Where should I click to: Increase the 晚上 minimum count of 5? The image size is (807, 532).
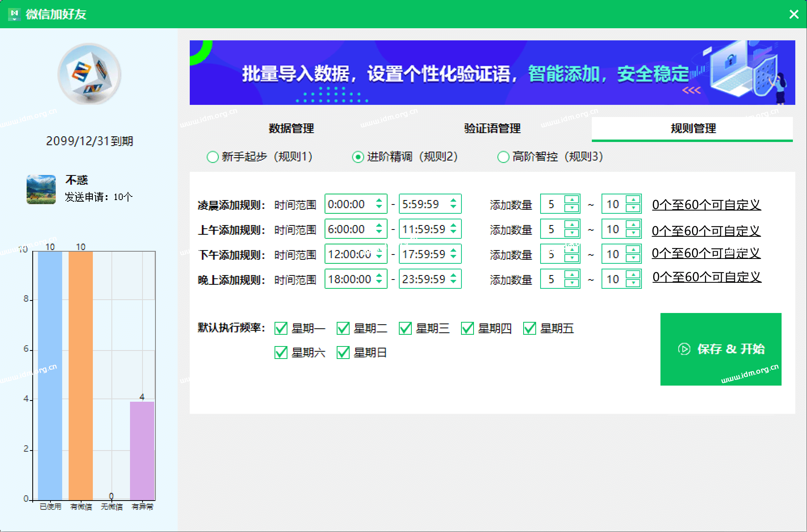click(572, 275)
